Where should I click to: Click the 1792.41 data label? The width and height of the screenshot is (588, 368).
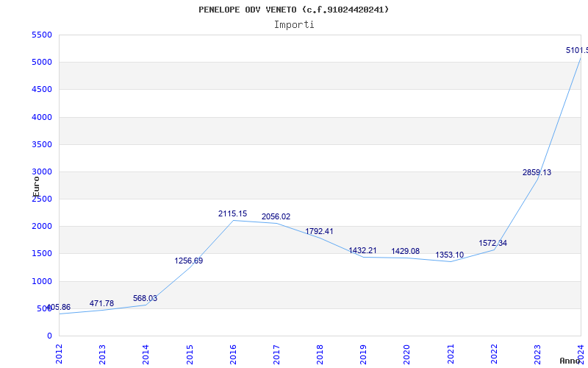[x=319, y=231]
